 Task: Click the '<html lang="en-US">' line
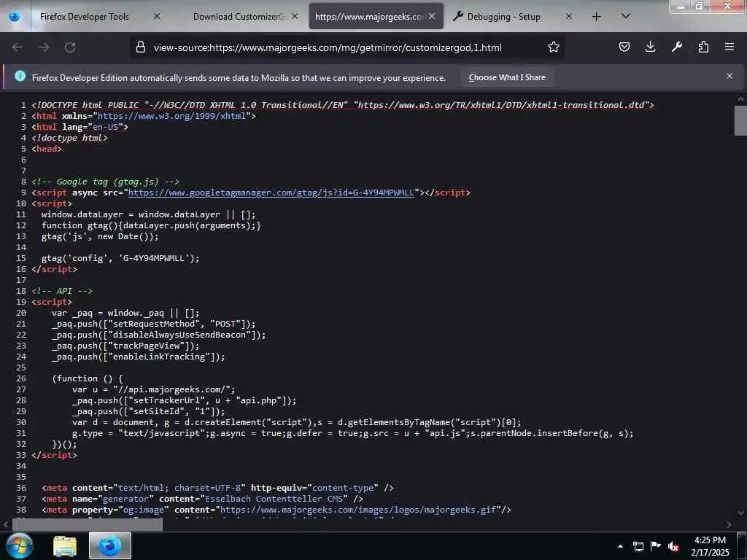click(x=80, y=127)
